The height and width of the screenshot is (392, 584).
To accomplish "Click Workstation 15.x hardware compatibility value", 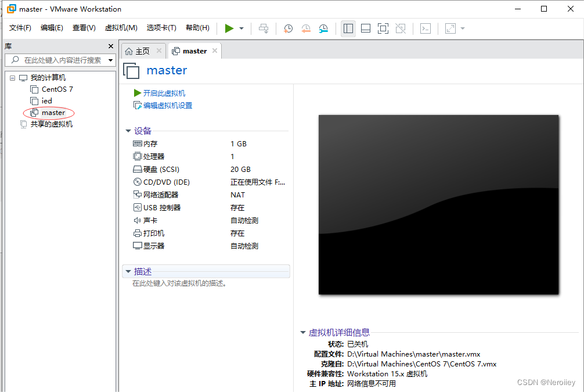I will pos(387,374).
